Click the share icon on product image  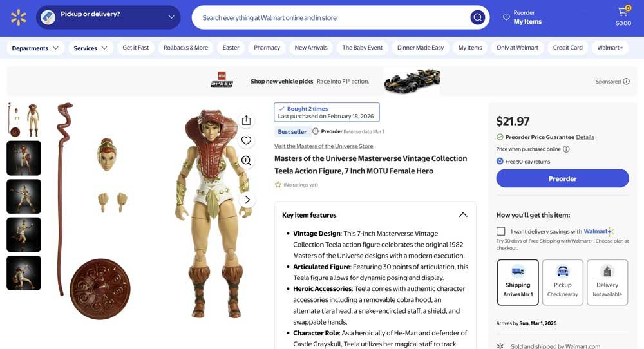pos(246,120)
